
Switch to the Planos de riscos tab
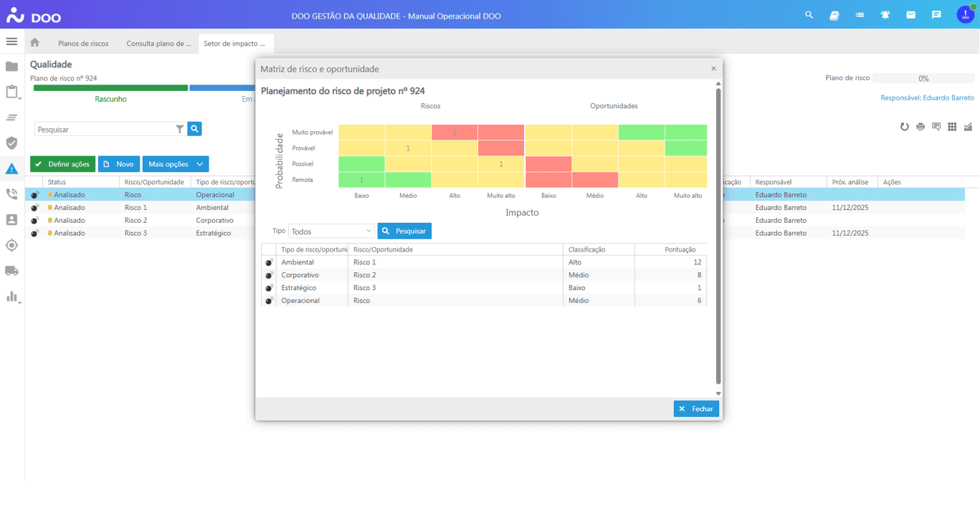(83, 44)
